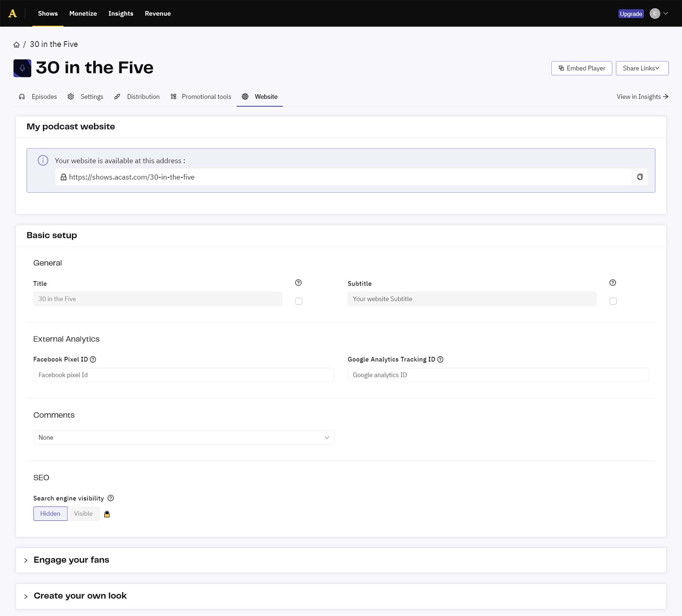Click the help icon beside Google Analytics Tracking ID
Viewport: 682px width, 616px height.
[441, 359]
